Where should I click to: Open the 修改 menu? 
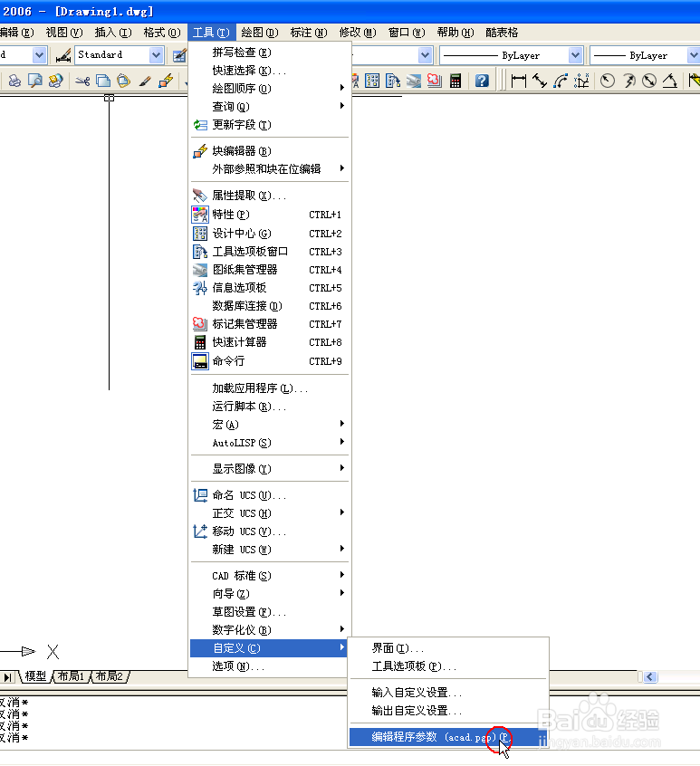pyautogui.click(x=358, y=33)
